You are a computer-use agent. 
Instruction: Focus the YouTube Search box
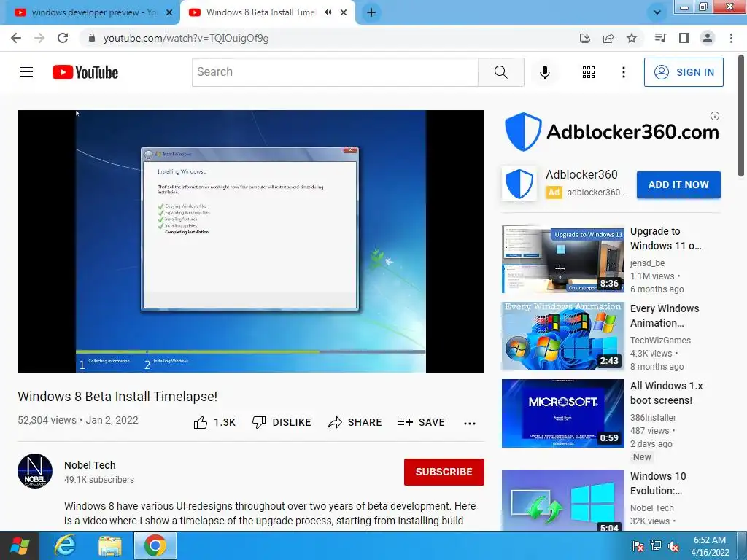click(x=335, y=72)
